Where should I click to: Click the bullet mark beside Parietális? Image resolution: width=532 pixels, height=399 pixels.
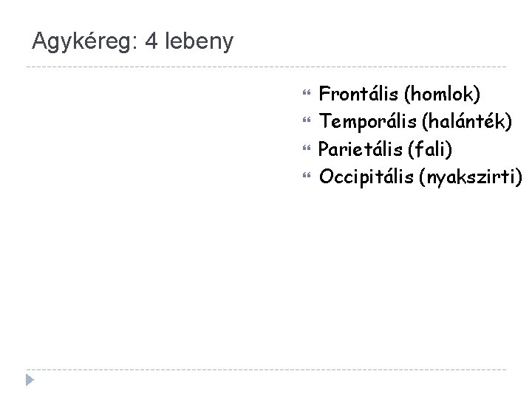307,148
